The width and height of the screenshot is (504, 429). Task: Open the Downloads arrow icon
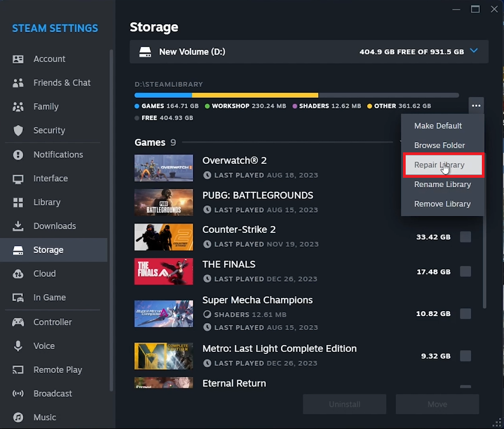click(x=18, y=226)
